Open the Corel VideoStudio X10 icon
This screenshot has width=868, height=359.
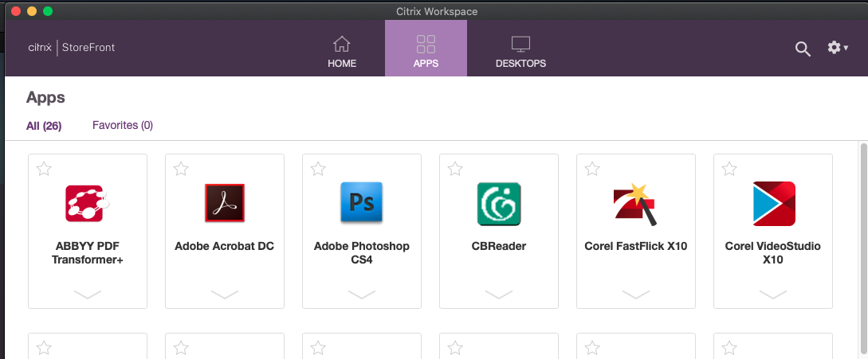(773, 204)
